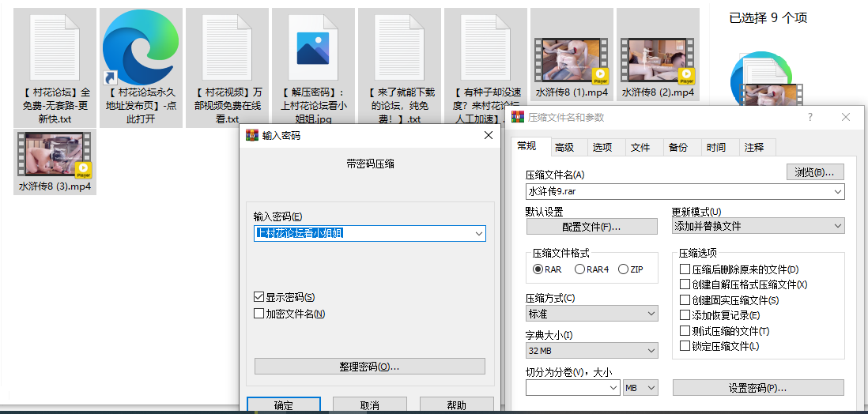Open the split volume size dropdown
The width and height of the screenshot is (868, 414).
(613, 388)
